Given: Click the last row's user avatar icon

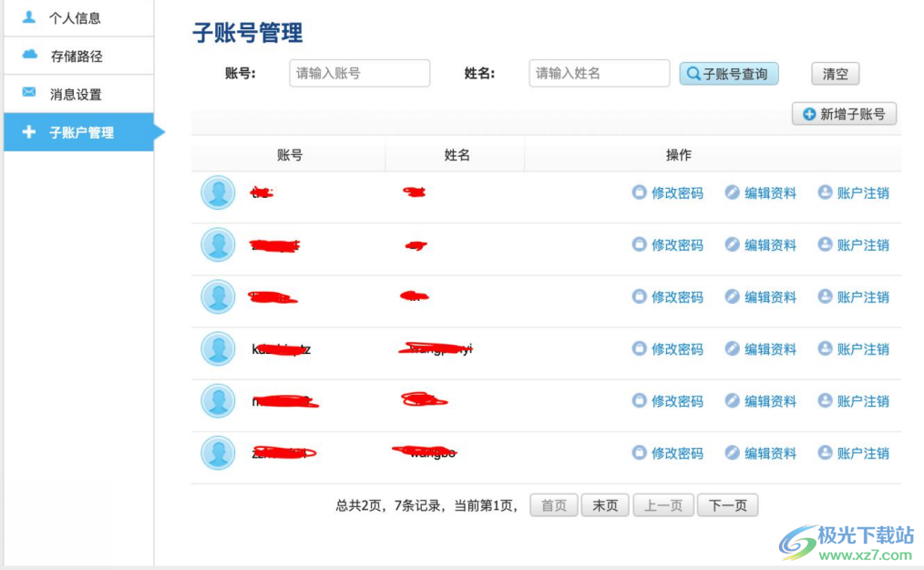Looking at the screenshot, I should point(218,453).
